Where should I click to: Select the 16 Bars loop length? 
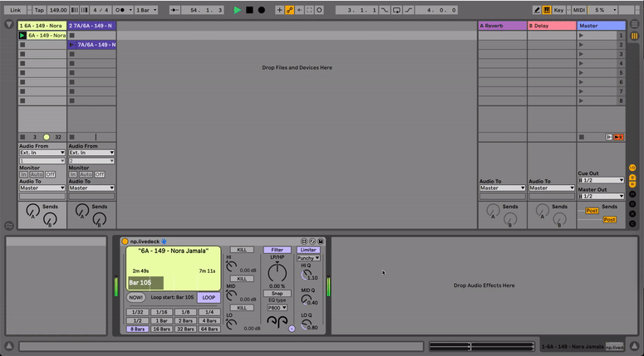click(161, 329)
